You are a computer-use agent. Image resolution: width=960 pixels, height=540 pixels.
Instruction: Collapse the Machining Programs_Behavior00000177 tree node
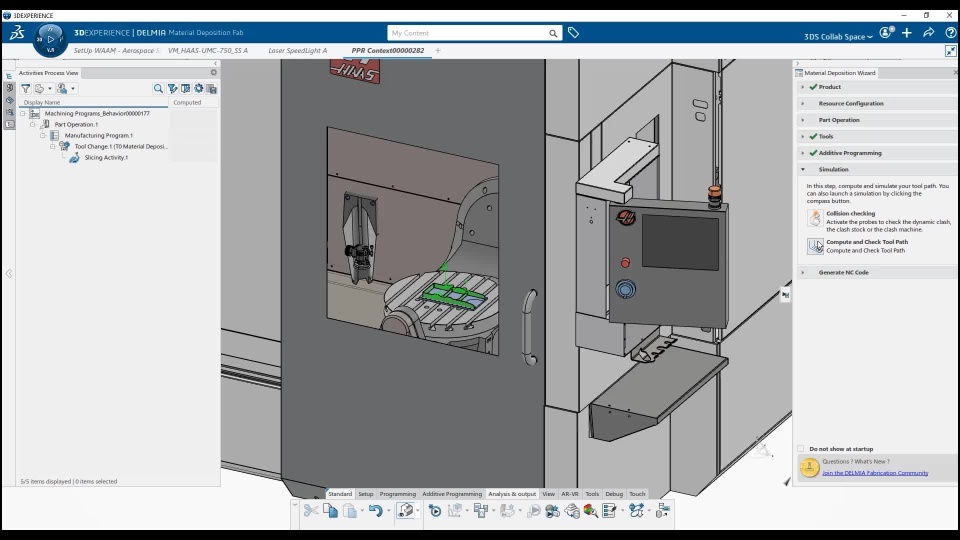coord(23,113)
